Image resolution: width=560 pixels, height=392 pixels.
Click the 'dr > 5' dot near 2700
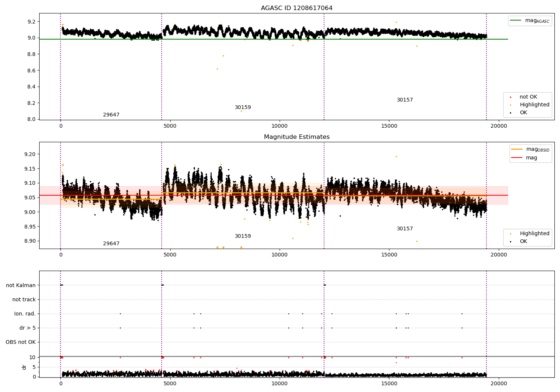click(x=120, y=328)
